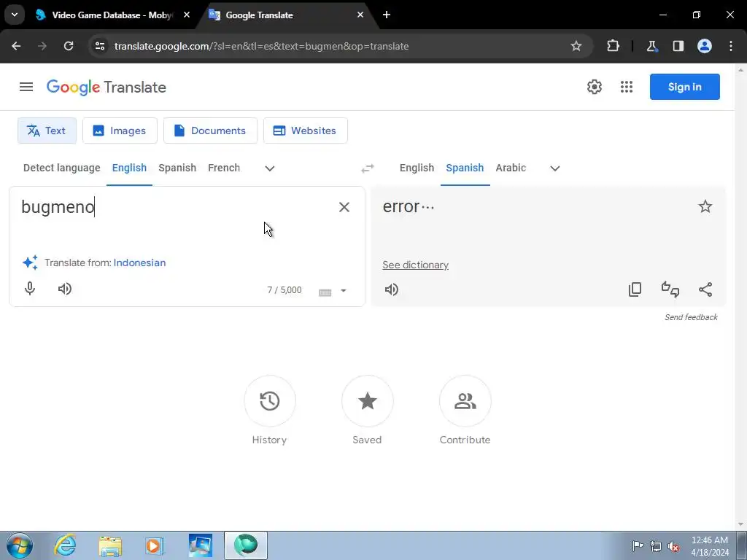This screenshot has height=560, width=747.
Task: Bookmark this page in address bar
Action: pyautogui.click(x=576, y=46)
